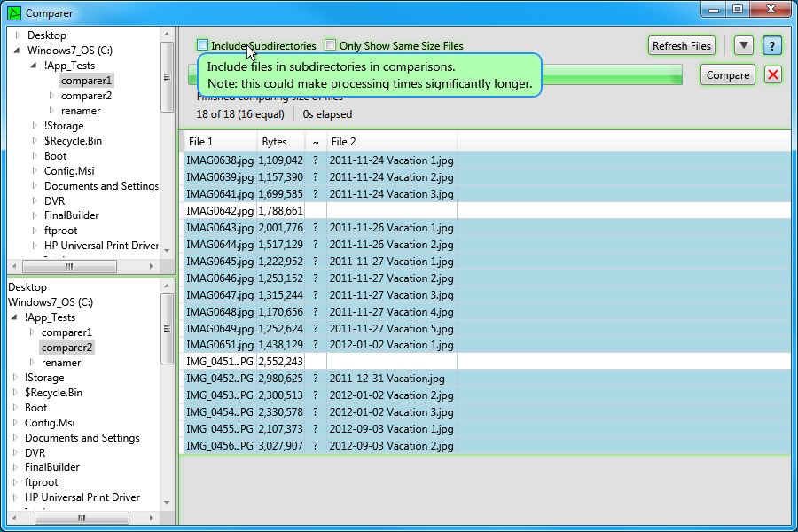Click the red X cancel icon
The image size is (798, 532).
773,74
